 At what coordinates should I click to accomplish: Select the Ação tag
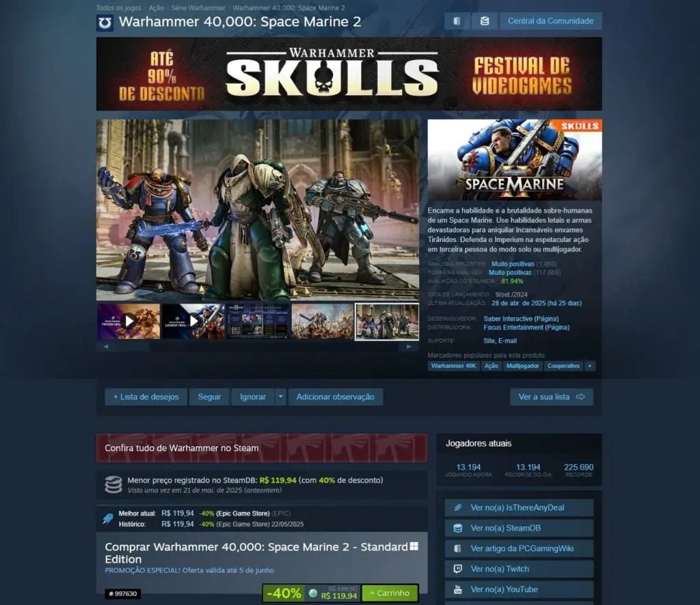491,366
